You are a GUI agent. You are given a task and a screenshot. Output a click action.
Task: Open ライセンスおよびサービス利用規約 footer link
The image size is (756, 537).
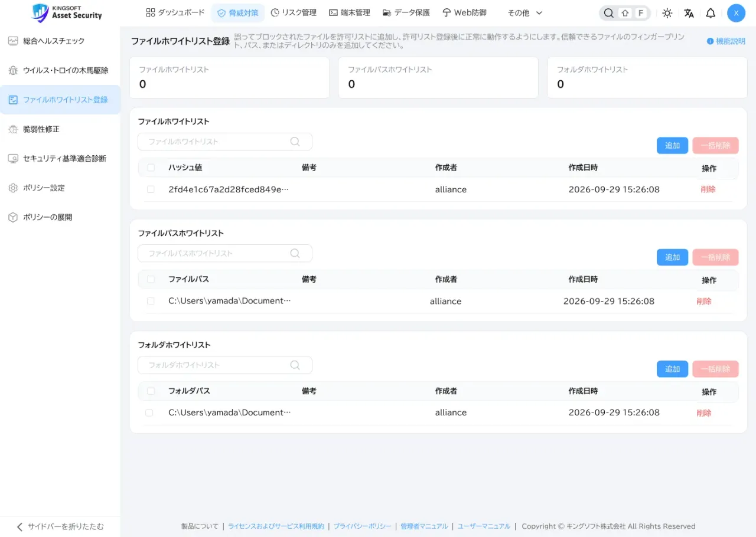[276, 526]
